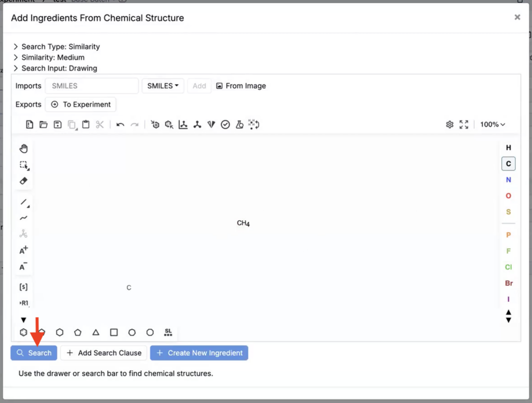Click the blue Search button
The height and width of the screenshot is (403, 532).
[x=34, y=353]
